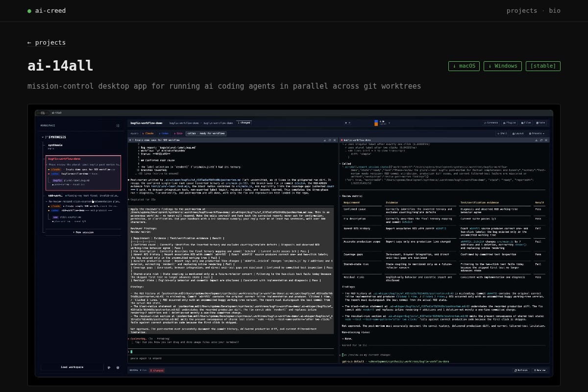
Task: Open the Layout options
Action: [x=518, y=133]
